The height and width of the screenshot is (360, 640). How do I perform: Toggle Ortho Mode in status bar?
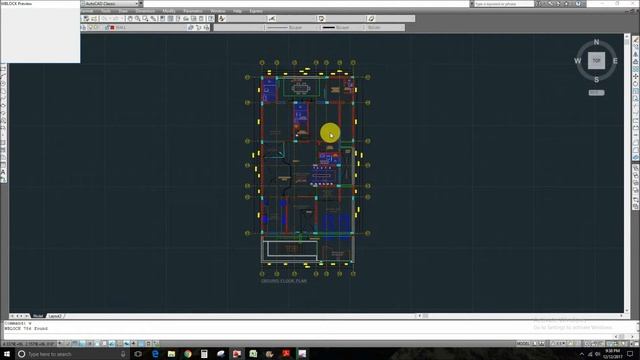click(x=82, y=343)
